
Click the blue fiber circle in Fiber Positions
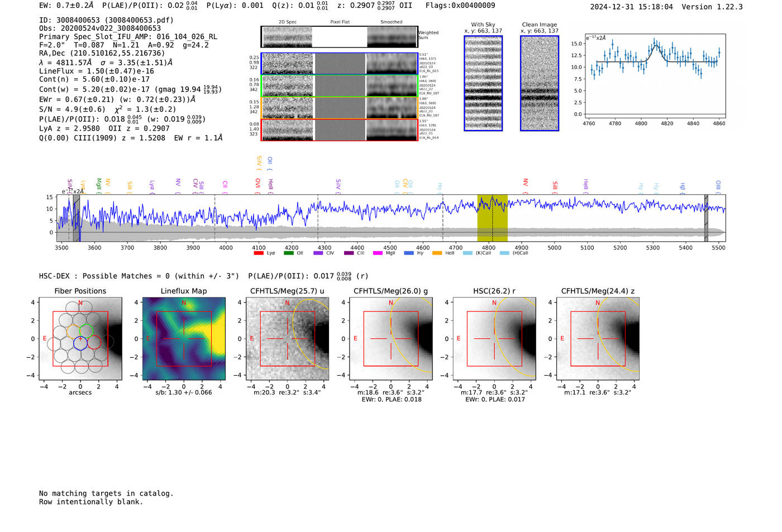pyautogui.click(x=80, y=343)
